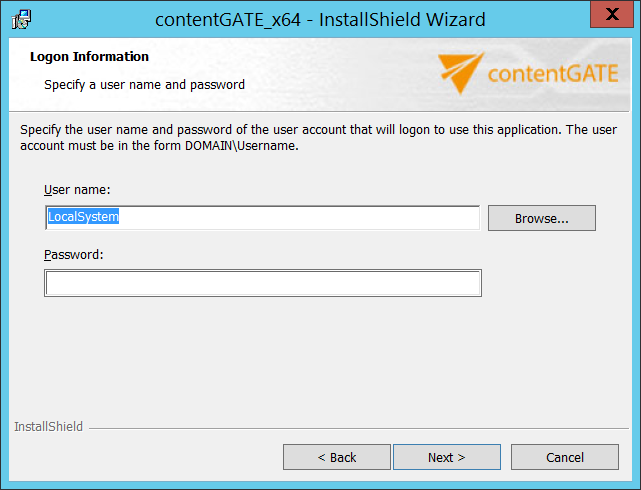Proceed by clicking Next >

point(446,457)
